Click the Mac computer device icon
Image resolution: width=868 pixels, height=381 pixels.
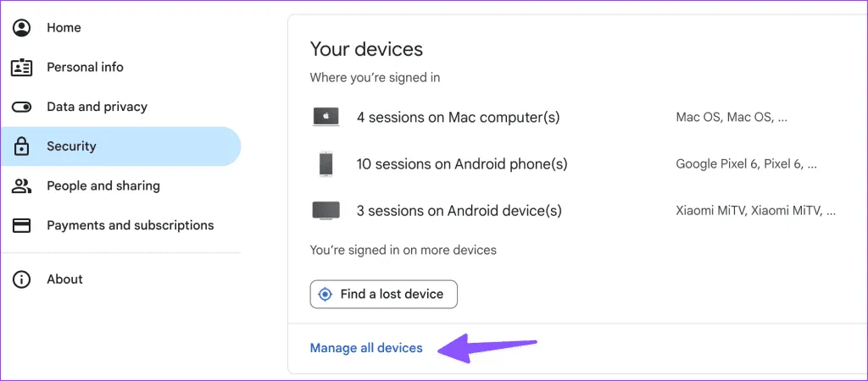325,118
